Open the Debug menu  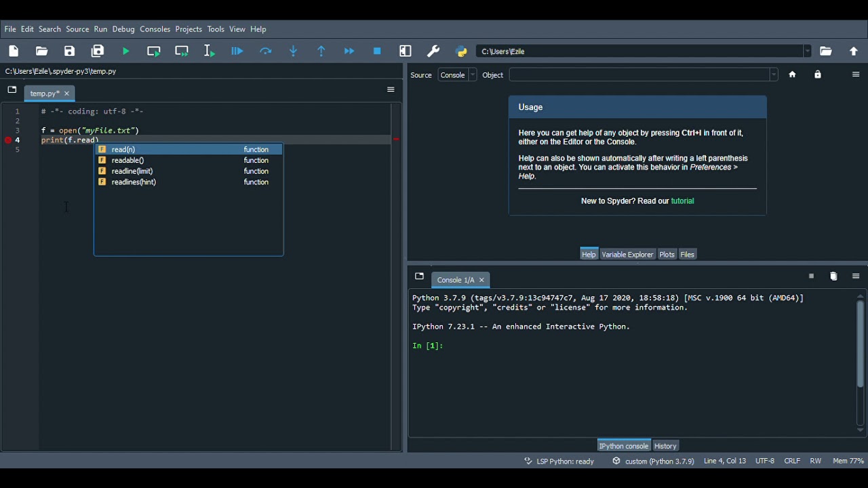(123, 29)
